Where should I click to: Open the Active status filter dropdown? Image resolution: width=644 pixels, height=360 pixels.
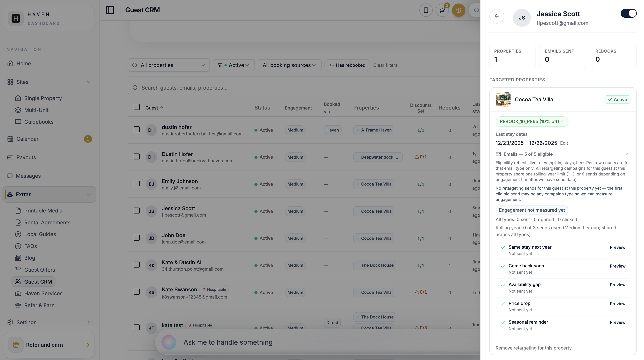click(234, 65)
